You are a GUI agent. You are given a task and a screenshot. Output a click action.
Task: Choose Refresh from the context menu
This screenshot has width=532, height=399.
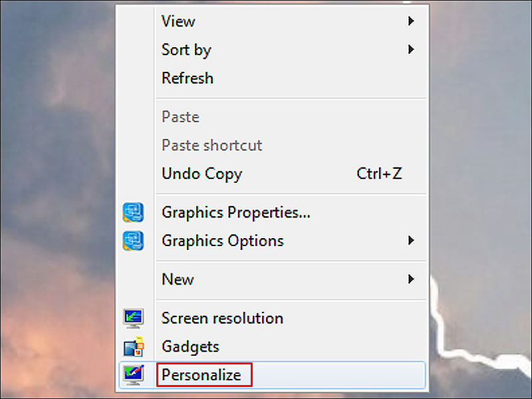coord(188,78)
